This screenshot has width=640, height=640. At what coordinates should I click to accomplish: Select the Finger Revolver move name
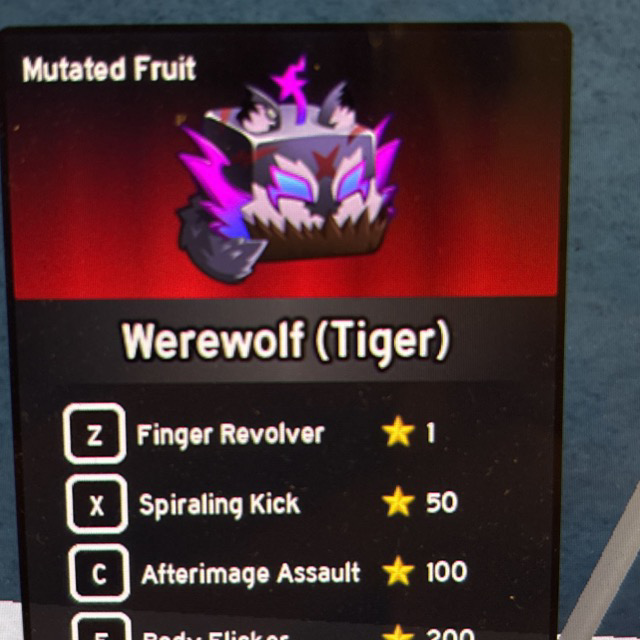tap(231, 434)
